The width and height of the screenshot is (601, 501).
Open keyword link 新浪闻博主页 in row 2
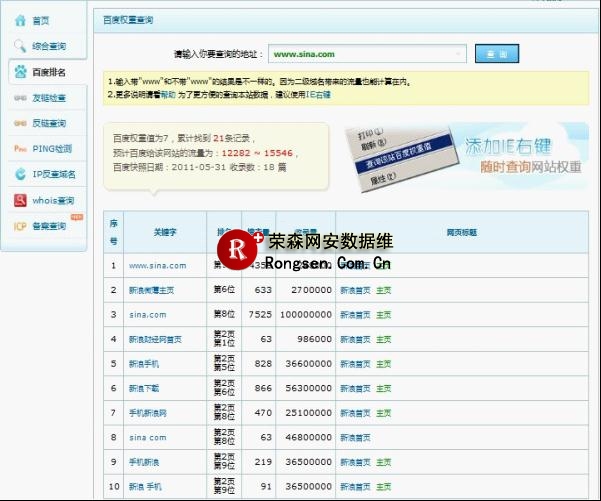tap(155, 290)
